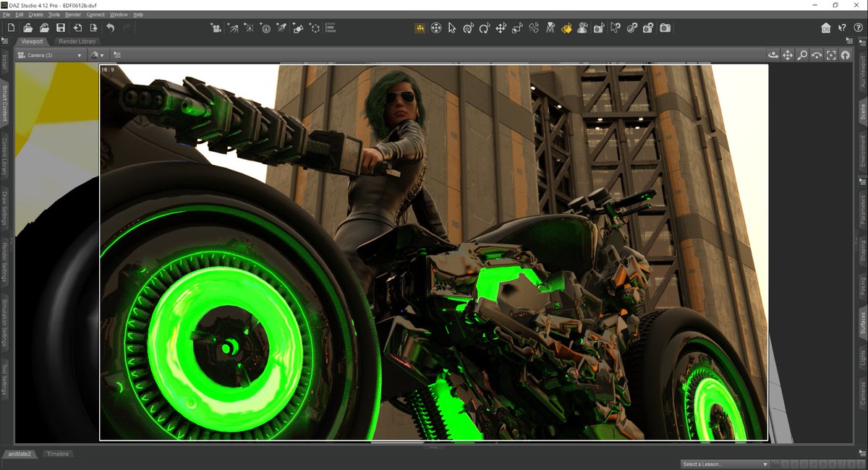
Task: Switch to the Timeline tab
Action: pos(58,454)
